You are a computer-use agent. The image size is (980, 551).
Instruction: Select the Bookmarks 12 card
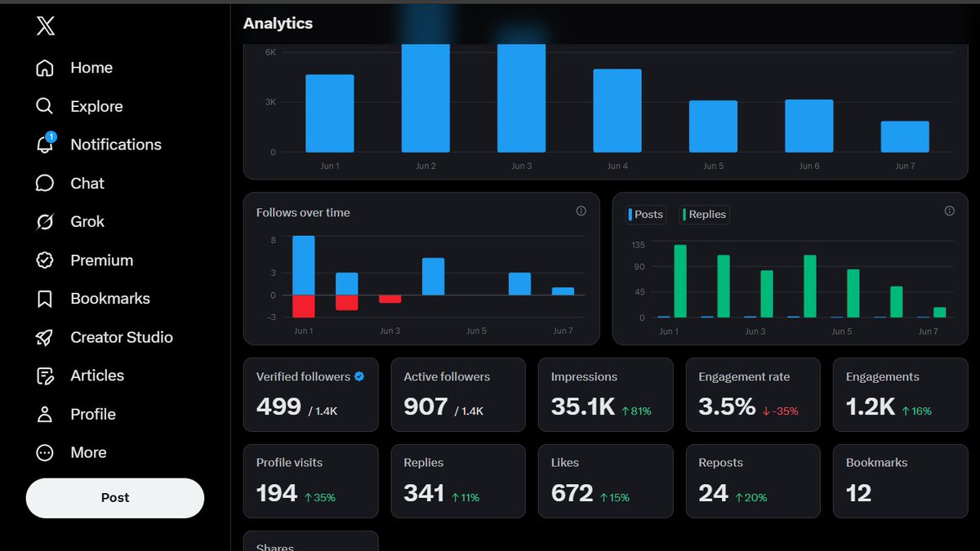tap(901, 481)
